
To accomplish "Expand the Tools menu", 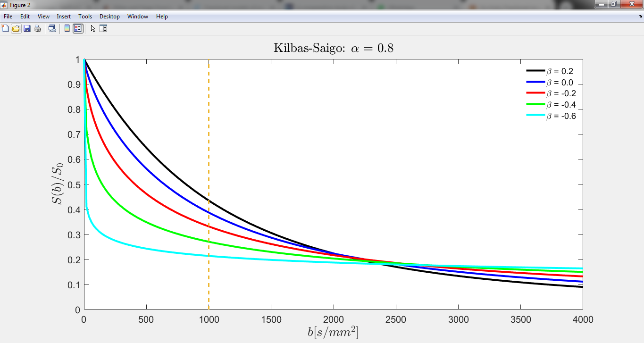I will click(x=85, y=17).
